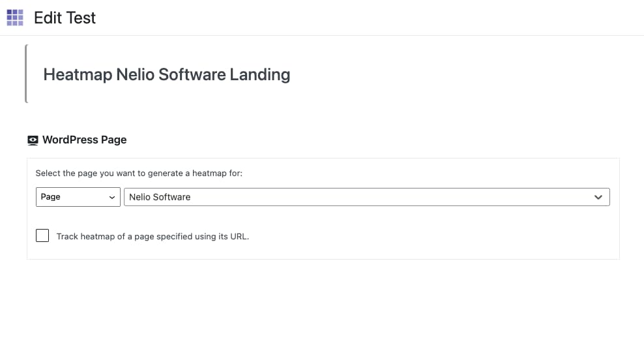Click the "Select the page you want" instruction text
This screenshot has height=362, width=644.
click(139, 173)
